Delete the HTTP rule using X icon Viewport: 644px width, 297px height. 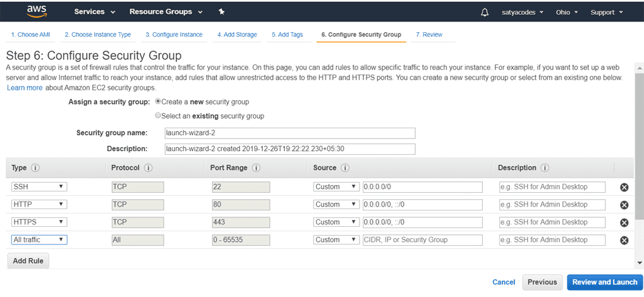[x=624, y=205]
